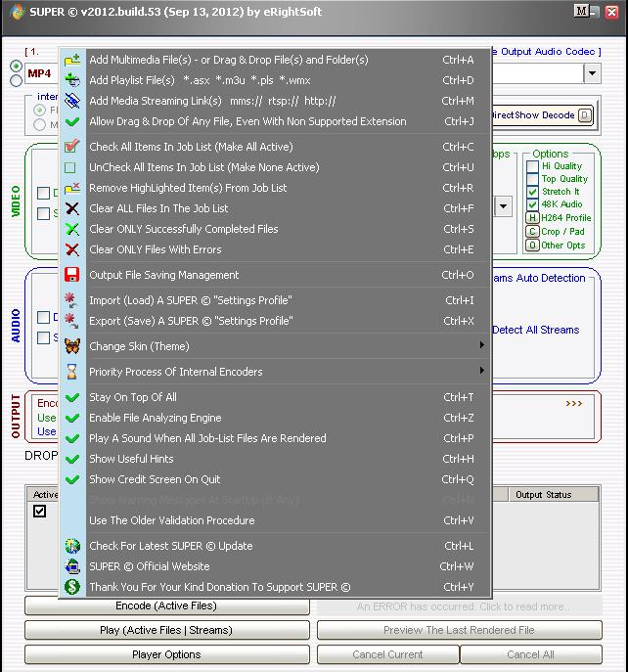Open H264 Profile options button
Image resolution: width=628 pixels, height=672 pixels.
532,218
